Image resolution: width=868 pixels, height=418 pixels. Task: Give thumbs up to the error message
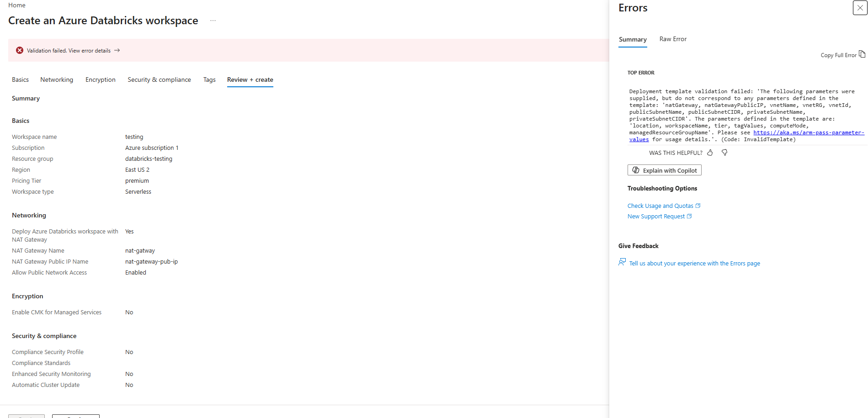(710, 153)
